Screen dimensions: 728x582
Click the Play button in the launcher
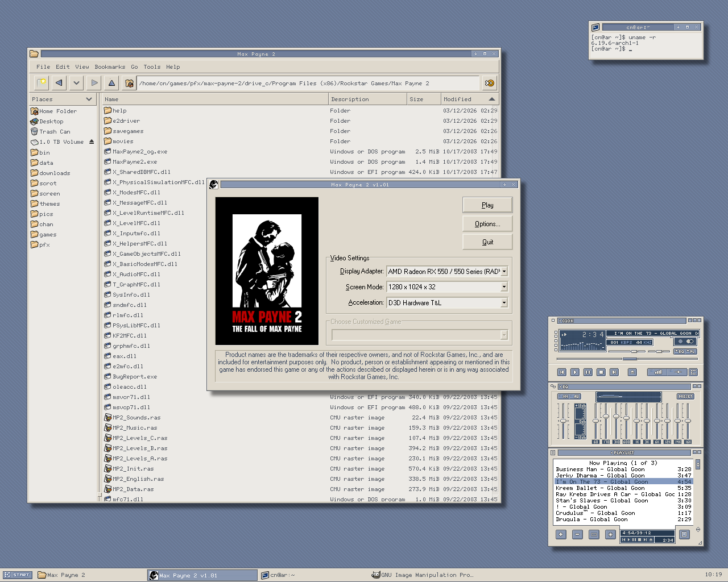click(487, 205)
